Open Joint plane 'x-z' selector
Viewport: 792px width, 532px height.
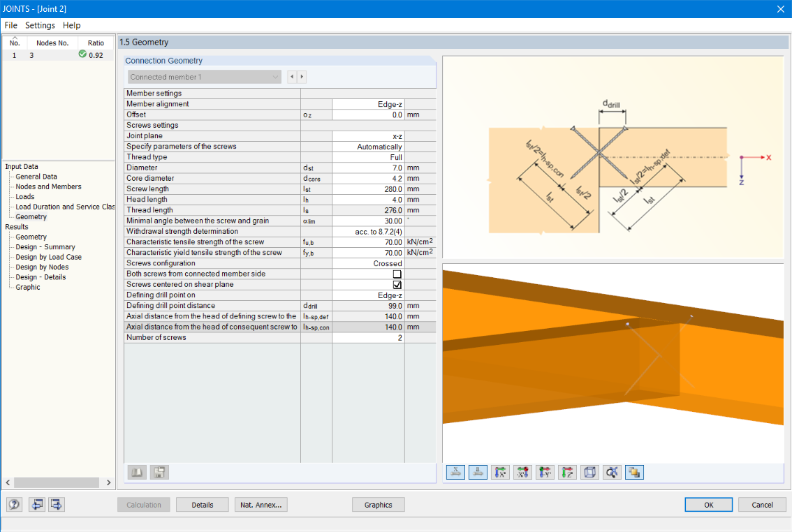click(368, 136)
